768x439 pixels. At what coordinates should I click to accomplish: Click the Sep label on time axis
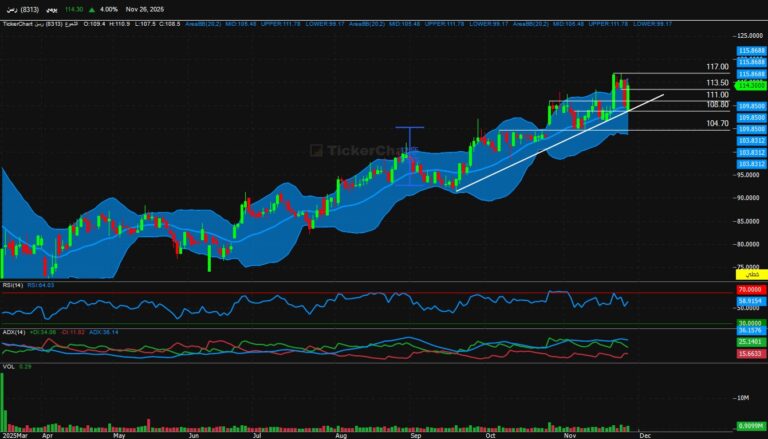click(415, 435)
